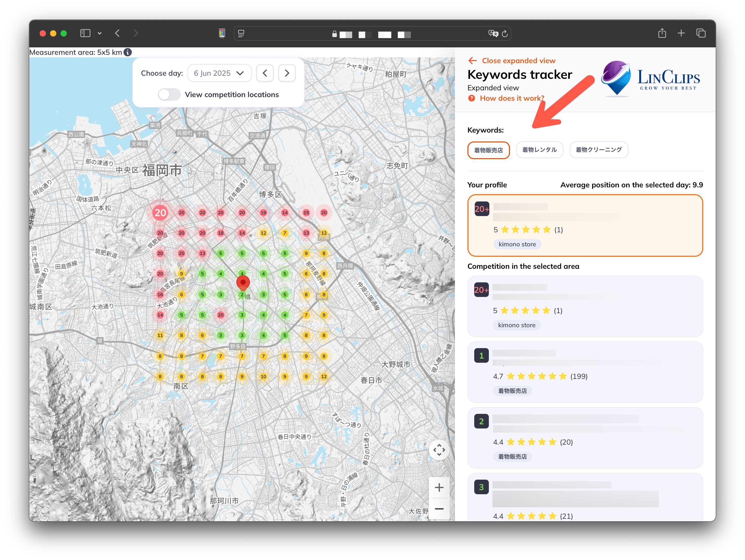Open the How does it work help link
The height and width of the screenshot is (560, 745).
506,98
